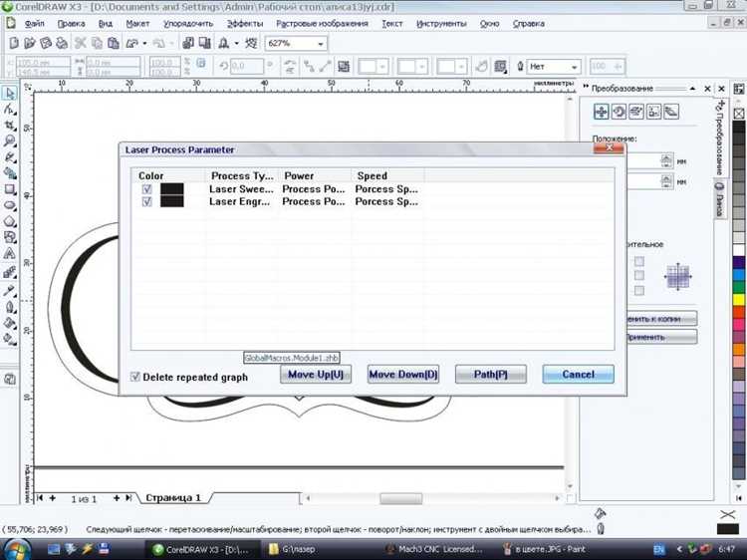Select the Text tool
The image size is (747, 560).
[9, 253]
